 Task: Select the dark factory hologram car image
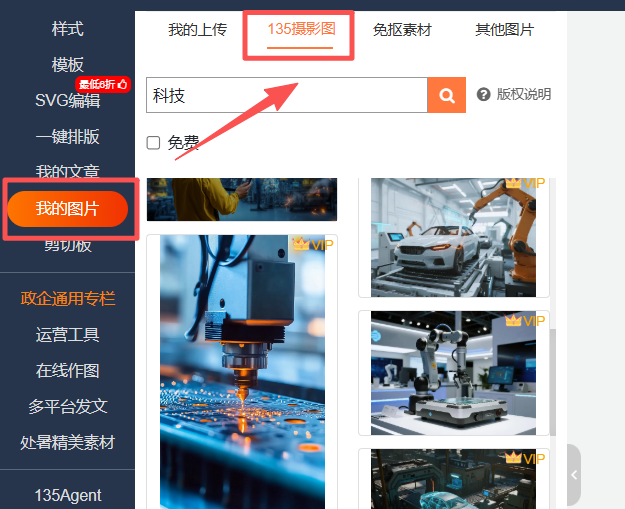[x=453, y=479]
